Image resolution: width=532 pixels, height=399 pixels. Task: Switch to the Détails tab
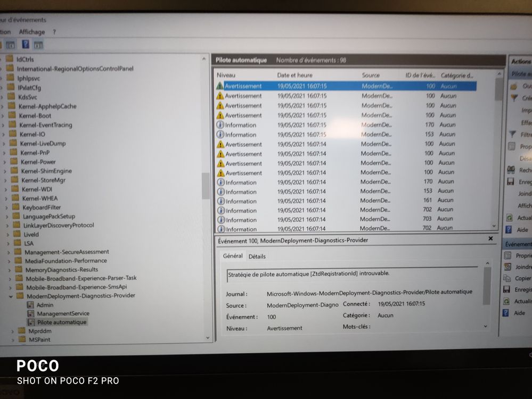point(257,256)
